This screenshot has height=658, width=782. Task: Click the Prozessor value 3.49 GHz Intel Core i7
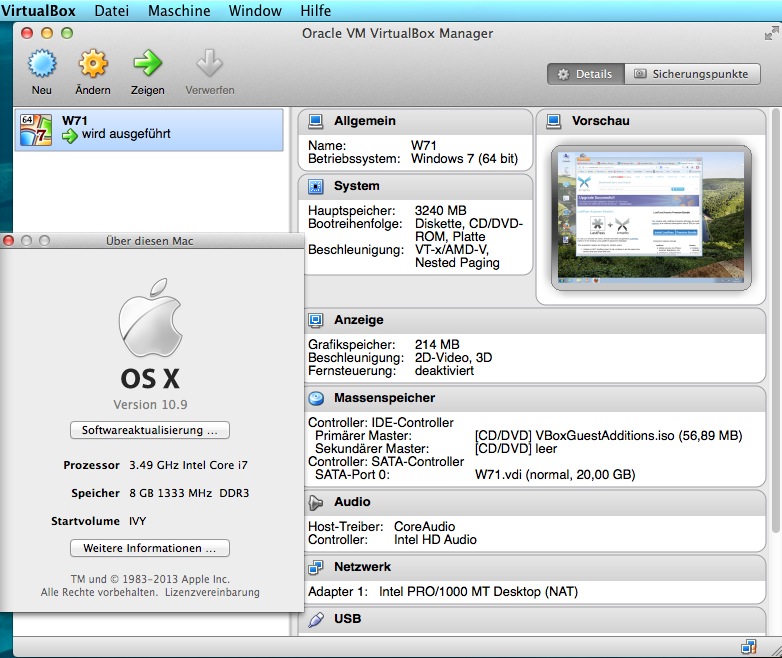pos(188,465)
